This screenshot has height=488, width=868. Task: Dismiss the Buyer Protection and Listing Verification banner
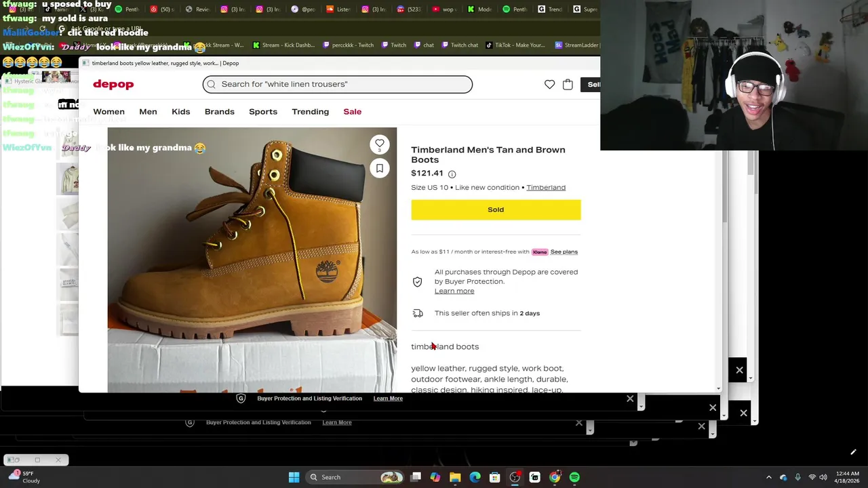(630, 399)
